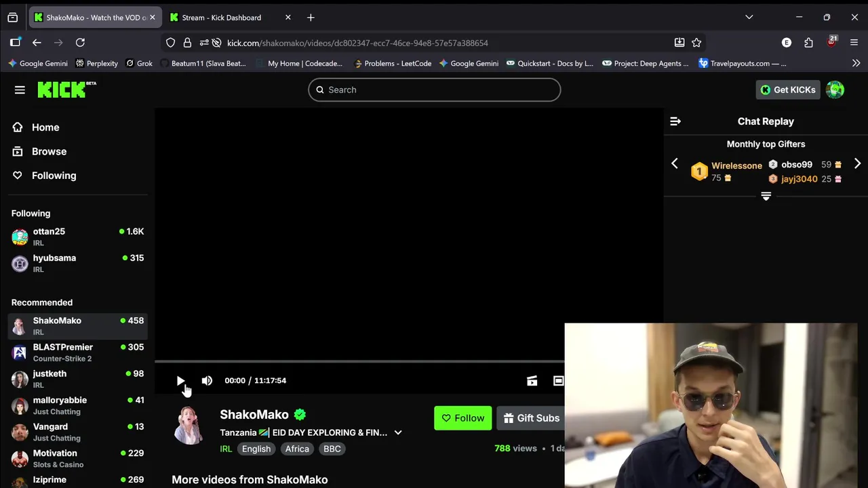Open jayj3040 gifter profile
The image size is (868, 488).
tap(799, 179)
